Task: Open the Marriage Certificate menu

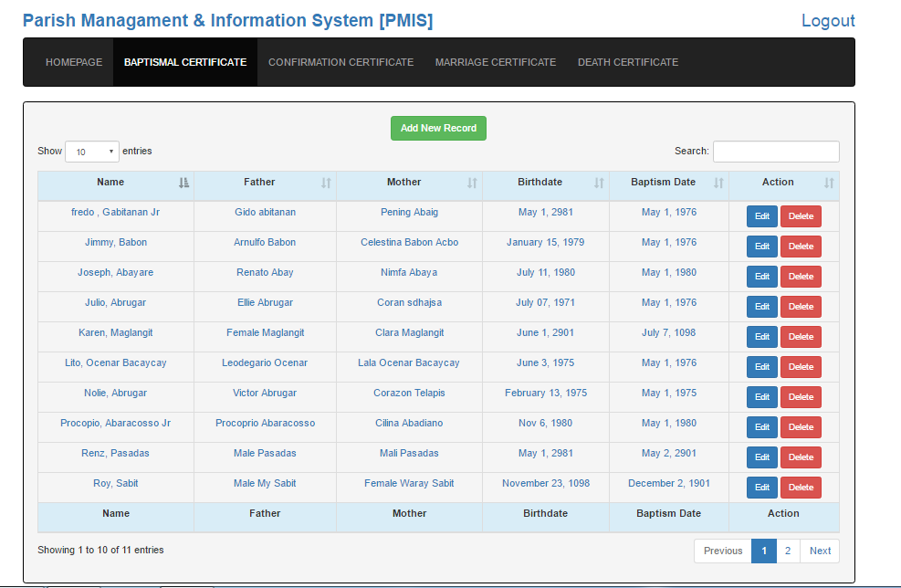Action: pos(496,62)
